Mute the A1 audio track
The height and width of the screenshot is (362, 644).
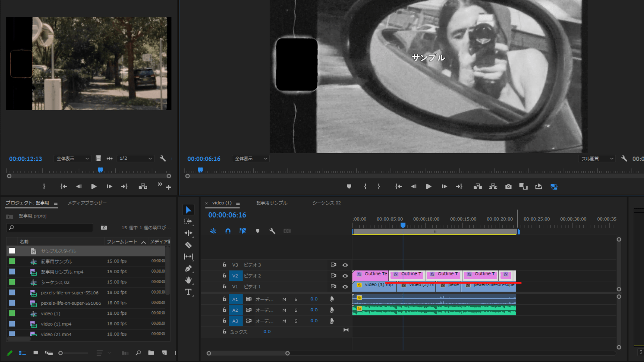coord(284,299)
